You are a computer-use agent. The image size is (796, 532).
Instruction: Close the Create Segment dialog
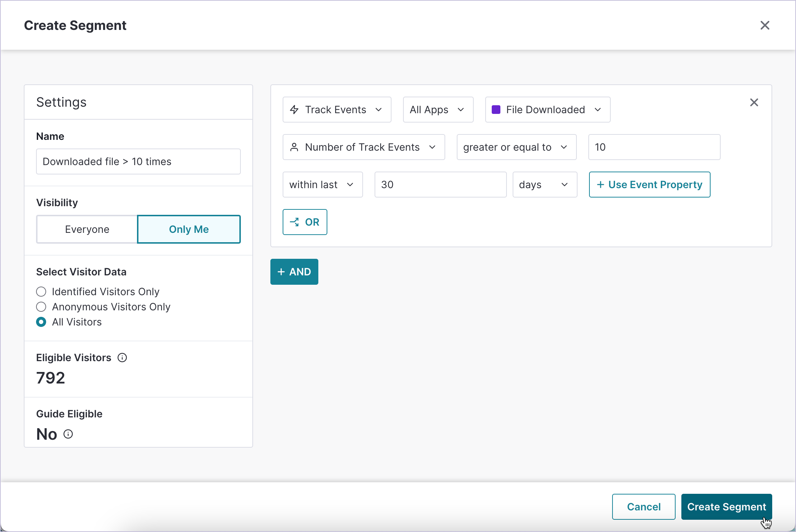pyautogui.click(x=765, y=25)
